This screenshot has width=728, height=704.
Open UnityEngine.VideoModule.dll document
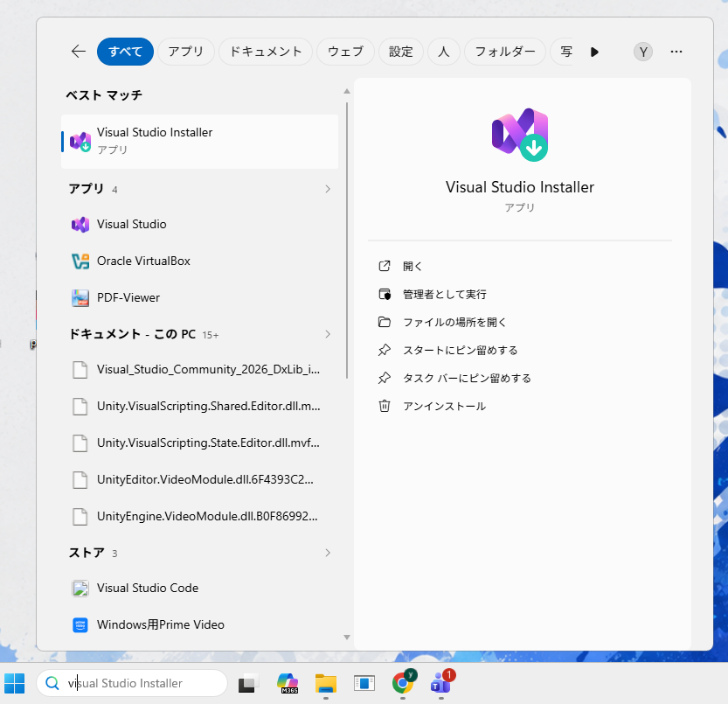[x=199, y=517]
